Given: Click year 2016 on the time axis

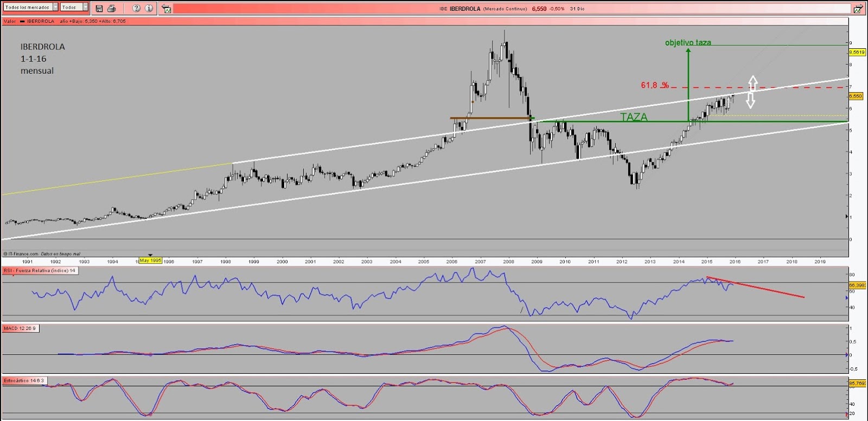Looking at the screenshot, I should coord(735,261).
